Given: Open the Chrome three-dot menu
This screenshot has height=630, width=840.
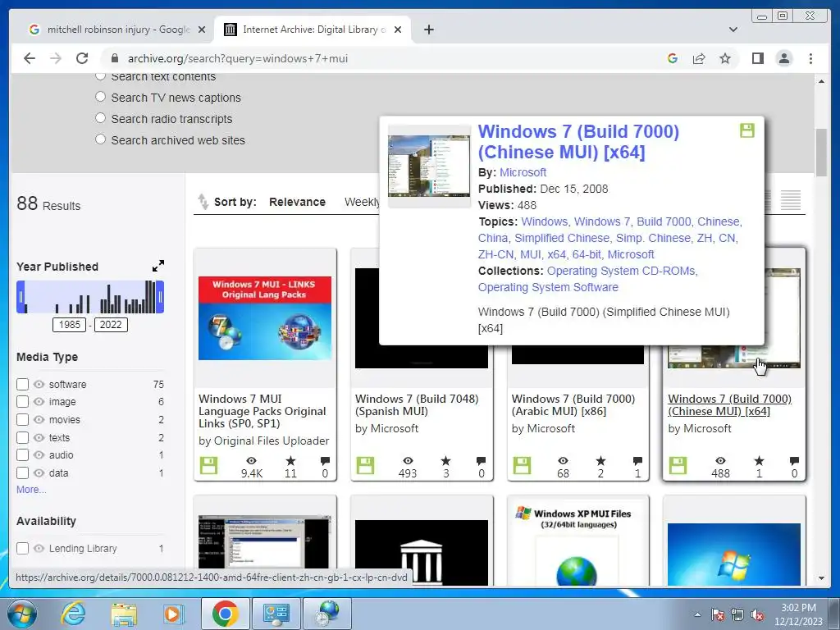Looking at the screenshot, I should [810, 58].
